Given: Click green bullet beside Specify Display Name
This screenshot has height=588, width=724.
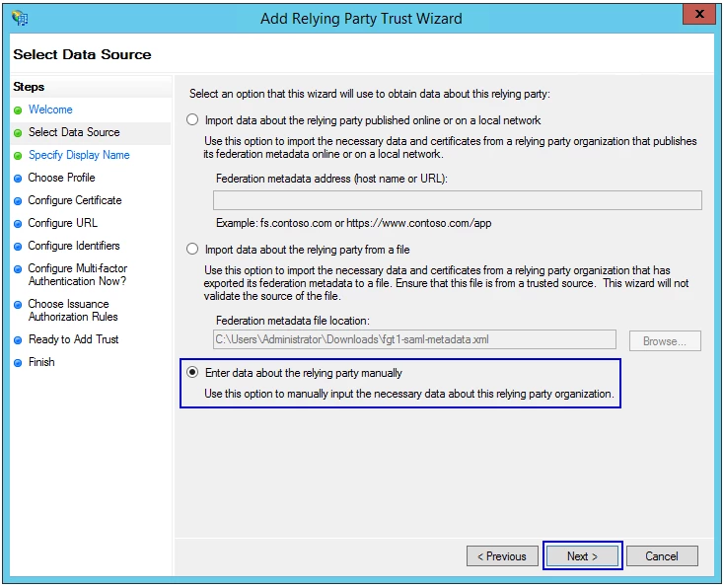Looking at the screenshot, I should coord(18,156).
